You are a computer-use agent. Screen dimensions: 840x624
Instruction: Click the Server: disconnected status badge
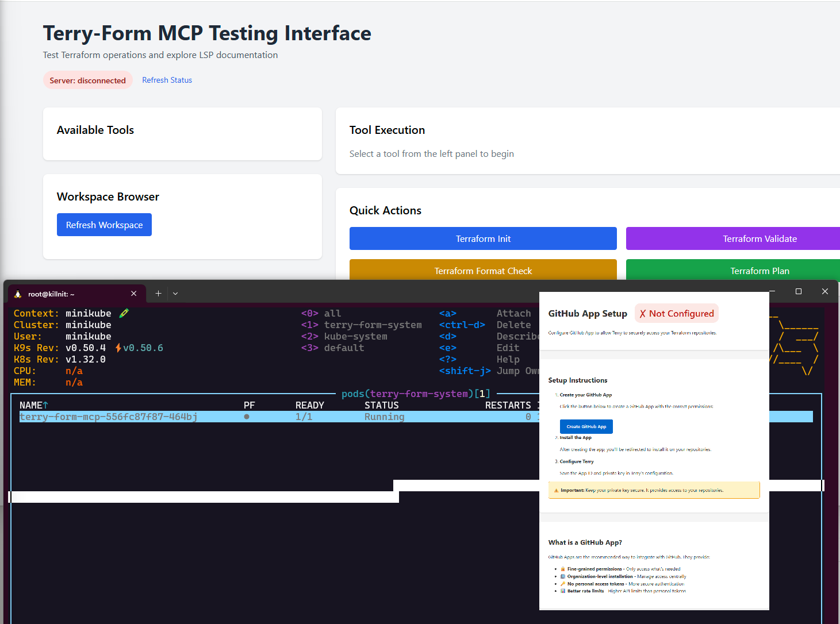(87, 80)
